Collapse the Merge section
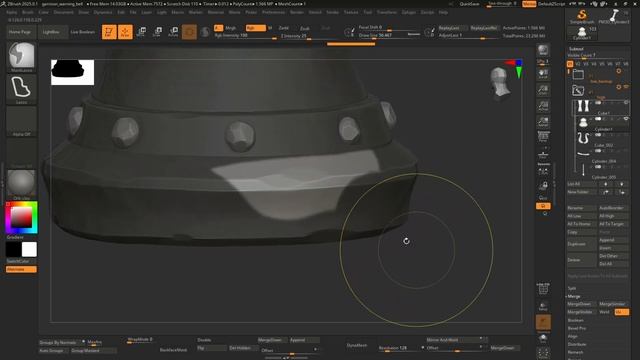This screenshot has height=360, width=640. point(574,296)
